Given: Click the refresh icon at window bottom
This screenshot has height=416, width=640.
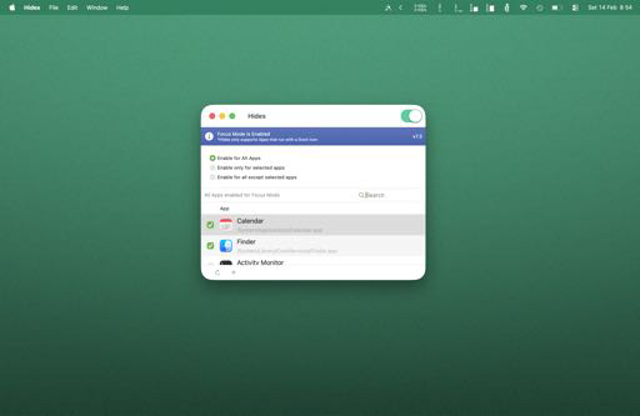Looking at the screenshot, I should 217,272.
